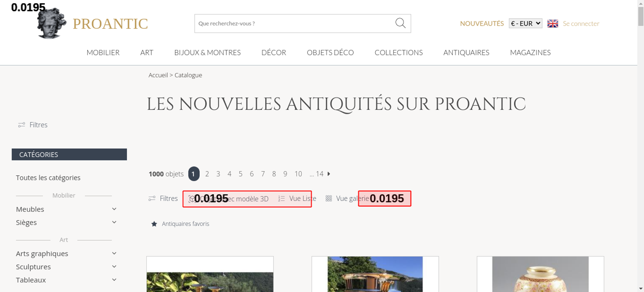Click the scrollbar down arrow
Viewport: 644px width, 292px height.
coord(640,288)
